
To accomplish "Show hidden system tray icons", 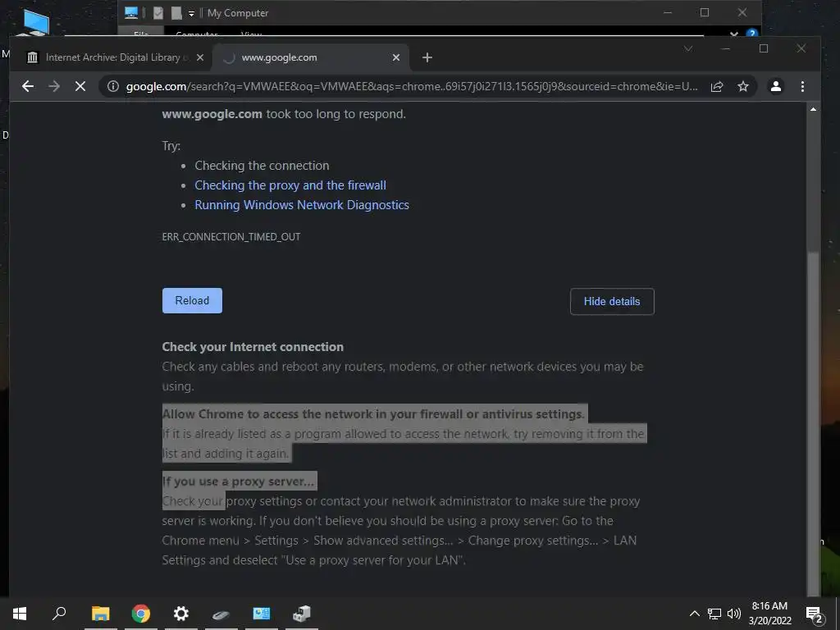I will click(x=694, y=614).
